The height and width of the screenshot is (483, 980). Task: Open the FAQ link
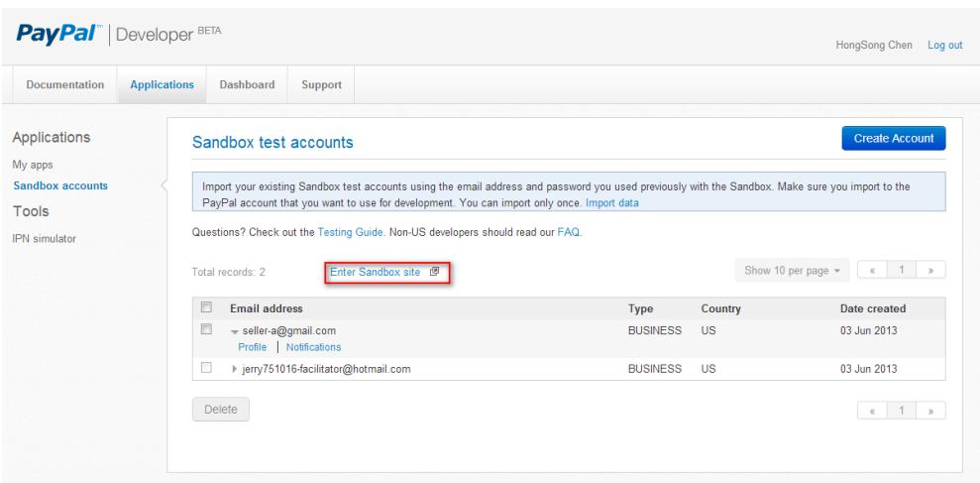[x=569, y=232]
